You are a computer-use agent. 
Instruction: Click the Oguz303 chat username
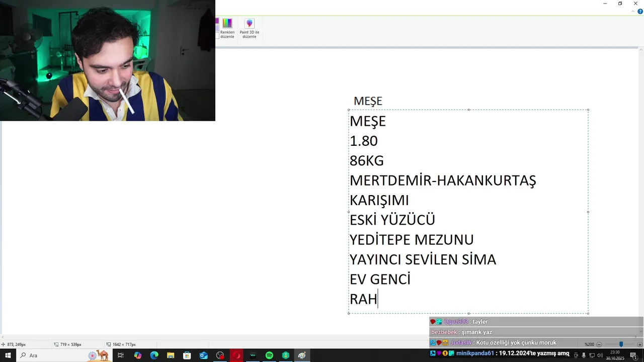click(456, 322)
